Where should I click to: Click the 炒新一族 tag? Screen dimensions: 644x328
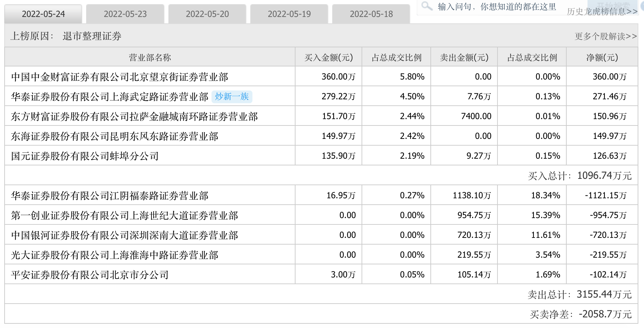point(232,96)
